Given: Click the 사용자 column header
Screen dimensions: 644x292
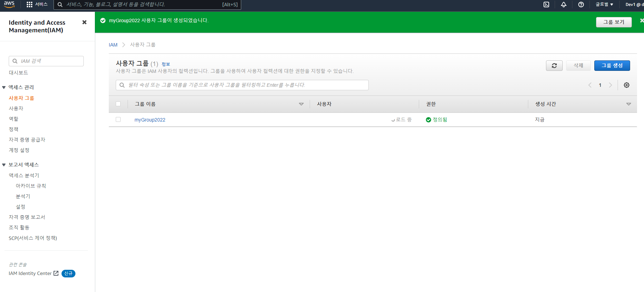Looking at the screenshot, I should 324,104.
